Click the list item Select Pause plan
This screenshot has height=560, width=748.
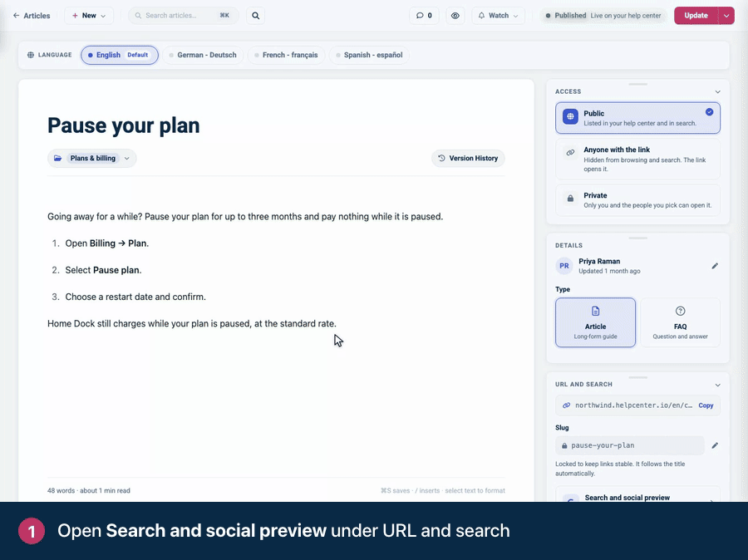click(x=103, y=270)
